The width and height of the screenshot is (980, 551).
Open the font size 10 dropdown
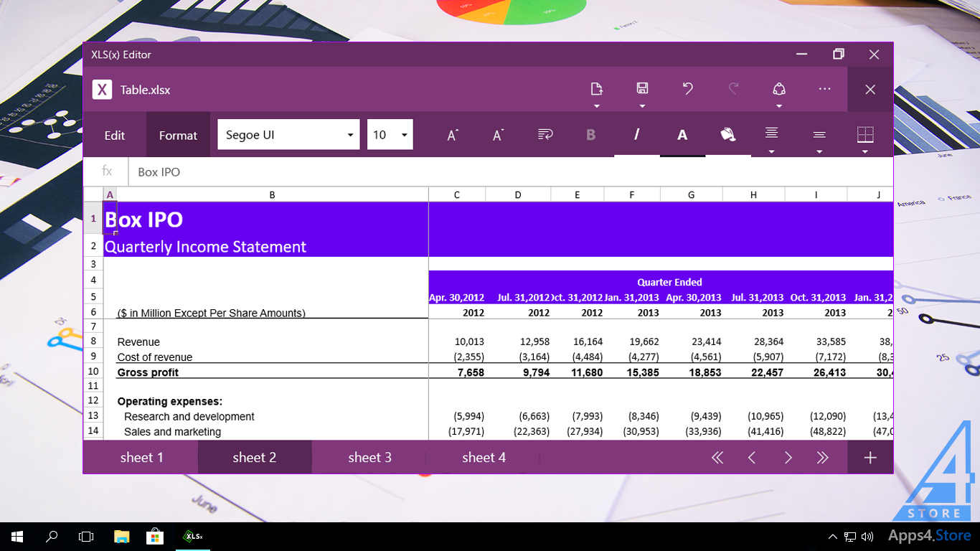click(x=390, y=134)
